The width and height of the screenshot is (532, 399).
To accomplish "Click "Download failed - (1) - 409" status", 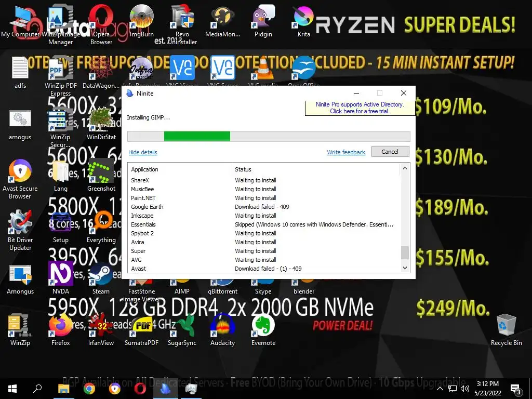I will [x=268, y=269].
